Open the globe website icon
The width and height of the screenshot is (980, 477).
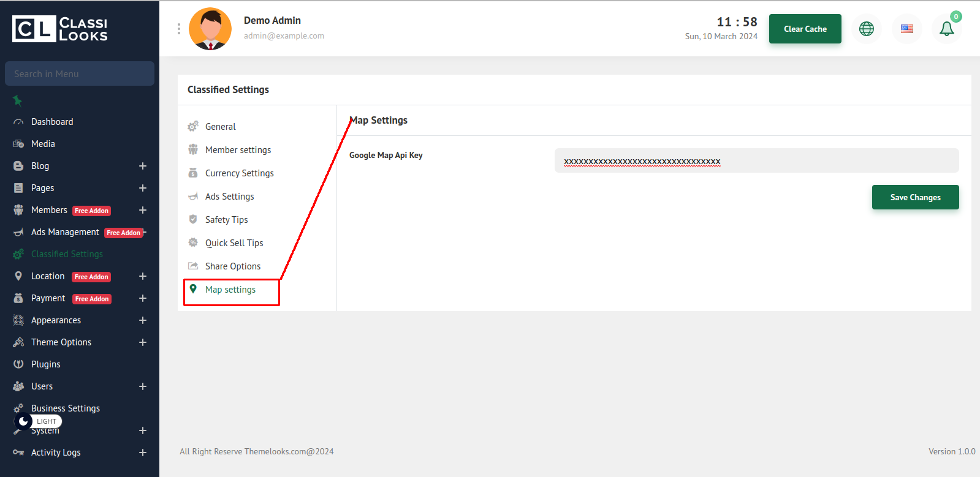(866, 29)
